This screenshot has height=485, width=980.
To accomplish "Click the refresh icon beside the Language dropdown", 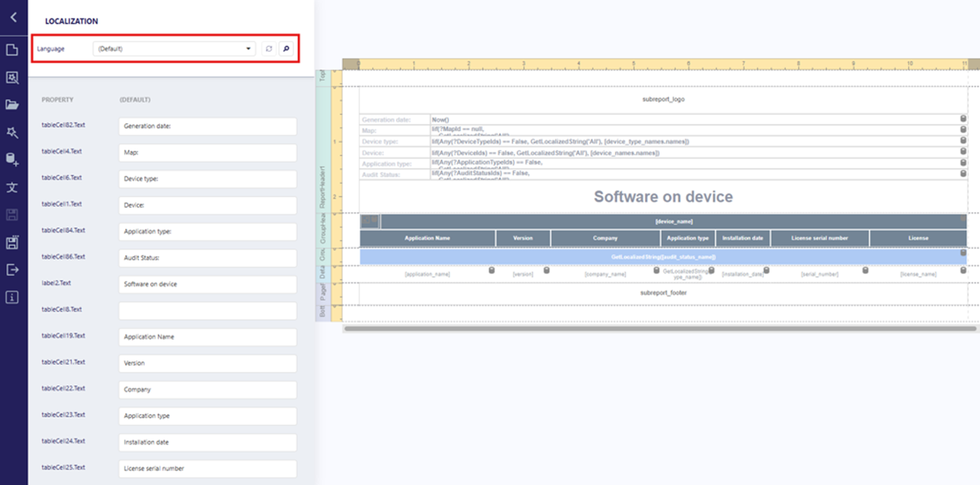I will pos(269,49).
